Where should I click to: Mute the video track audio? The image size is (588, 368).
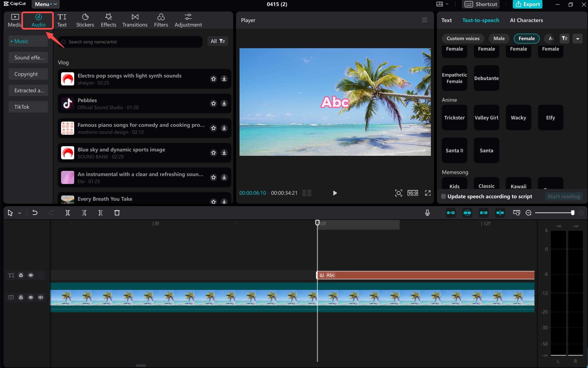coord(41,297)
